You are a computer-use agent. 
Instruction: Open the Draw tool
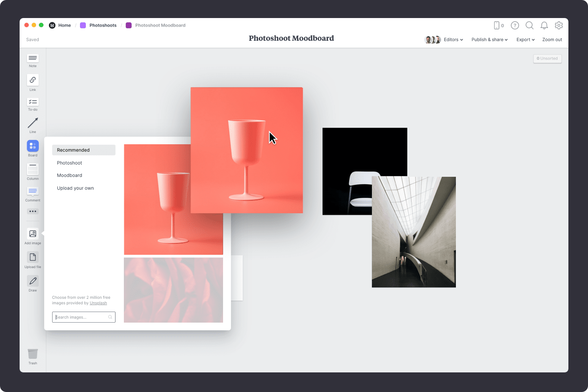(33, 281)
